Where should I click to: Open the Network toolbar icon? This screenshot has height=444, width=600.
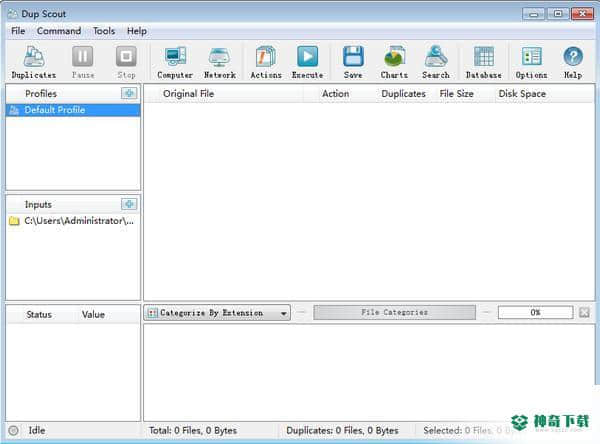(220, 62)
